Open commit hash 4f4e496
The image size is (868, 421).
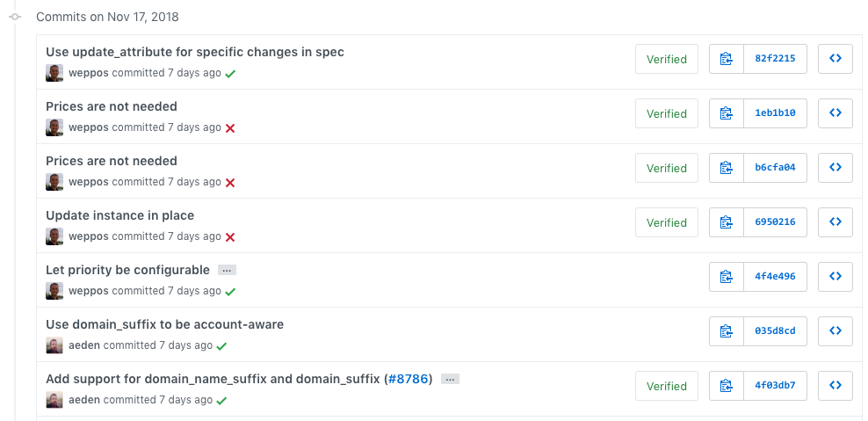[774, 277]
